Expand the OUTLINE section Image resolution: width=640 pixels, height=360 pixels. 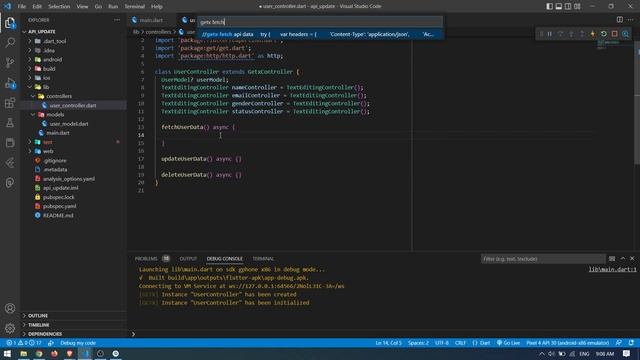[73, 316]
